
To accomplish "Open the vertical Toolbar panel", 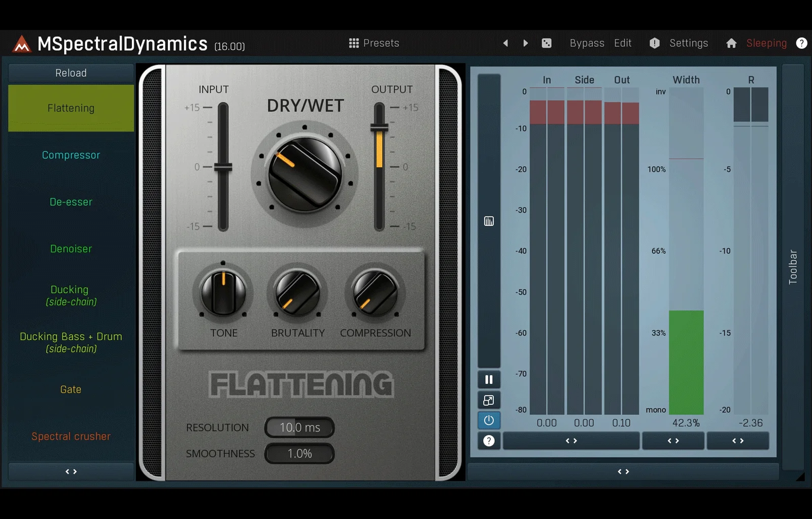I will (x=793, y=267).
